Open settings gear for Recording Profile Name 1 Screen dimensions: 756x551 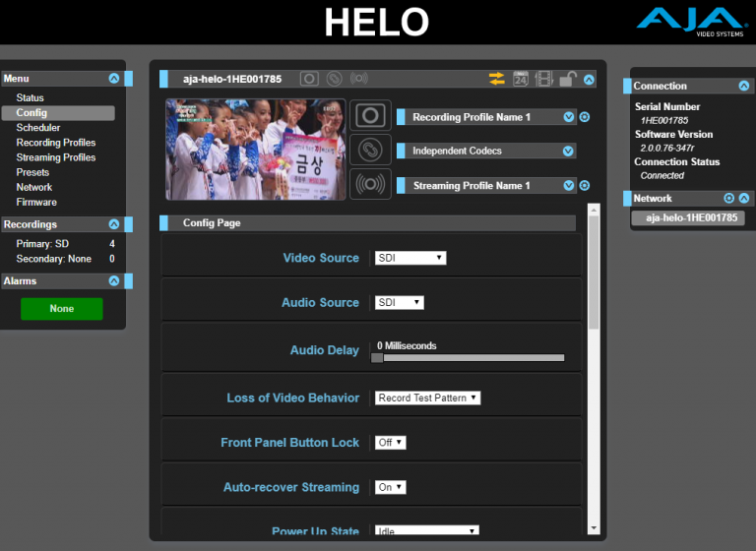pyautogui.click(x=585, y=117)
